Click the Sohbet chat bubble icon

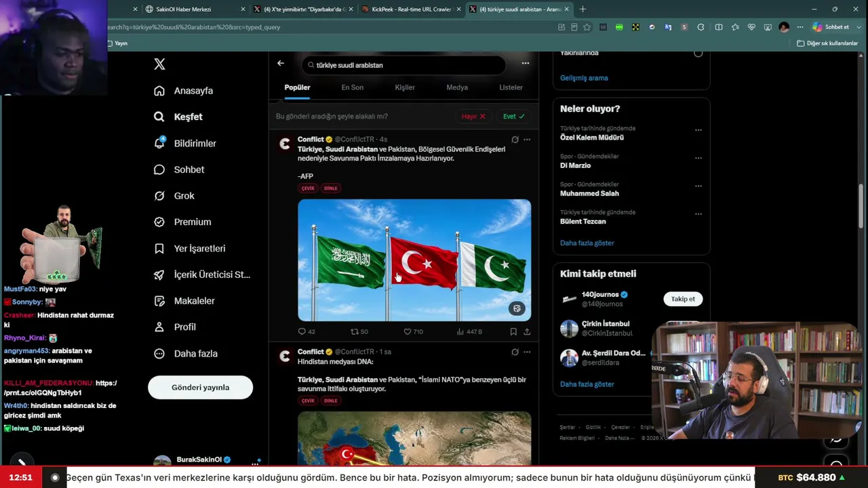pos(159,169)
